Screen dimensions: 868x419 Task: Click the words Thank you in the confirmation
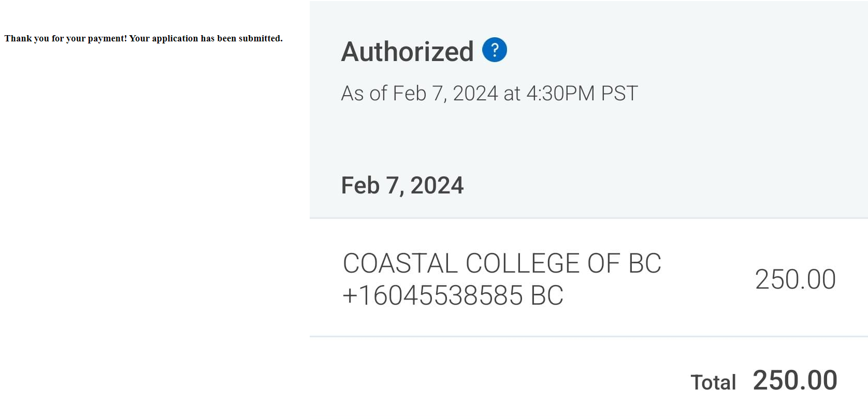point(27,38)
